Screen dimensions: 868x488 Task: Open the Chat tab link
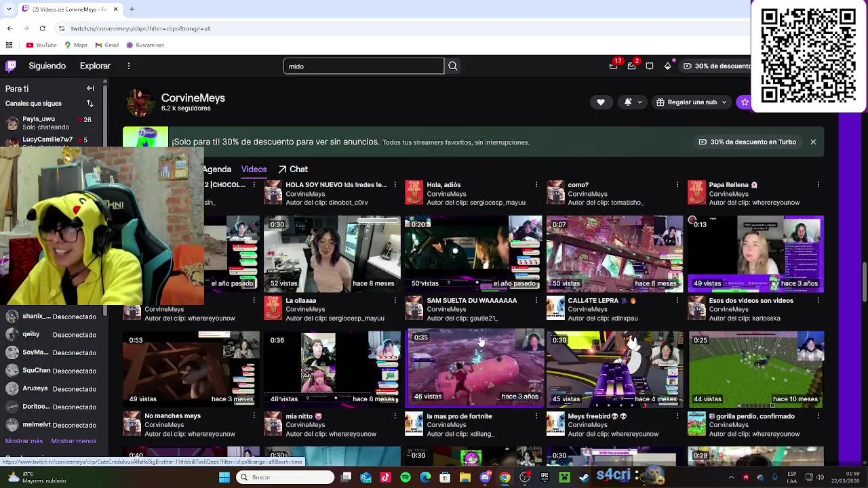point(292,169)
